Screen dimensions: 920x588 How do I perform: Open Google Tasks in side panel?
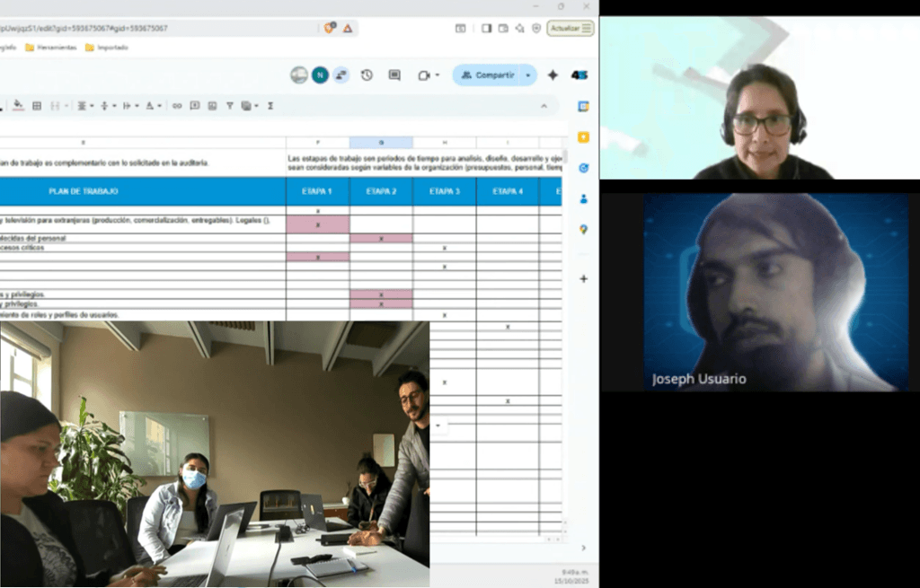coord(583,168)
